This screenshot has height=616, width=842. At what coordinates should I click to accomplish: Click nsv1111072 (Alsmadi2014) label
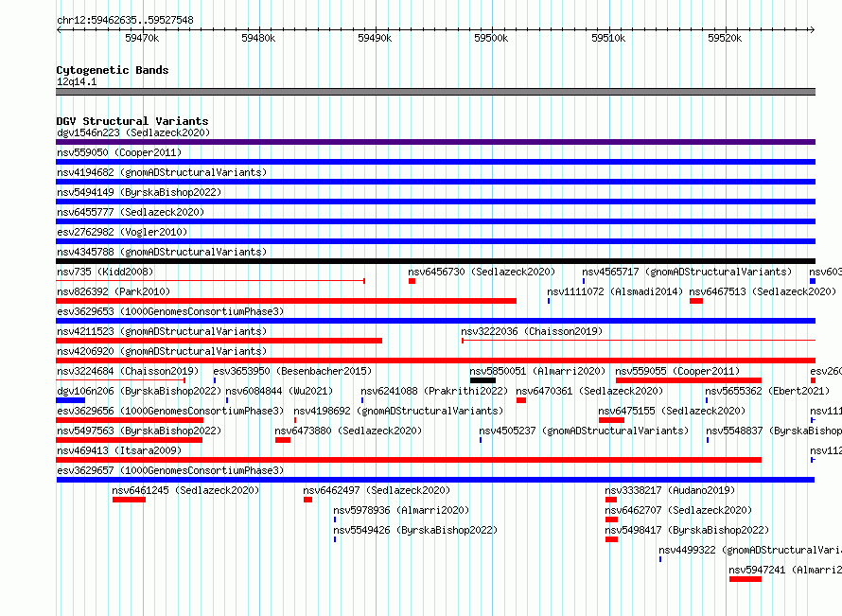[x=615, y=291]
